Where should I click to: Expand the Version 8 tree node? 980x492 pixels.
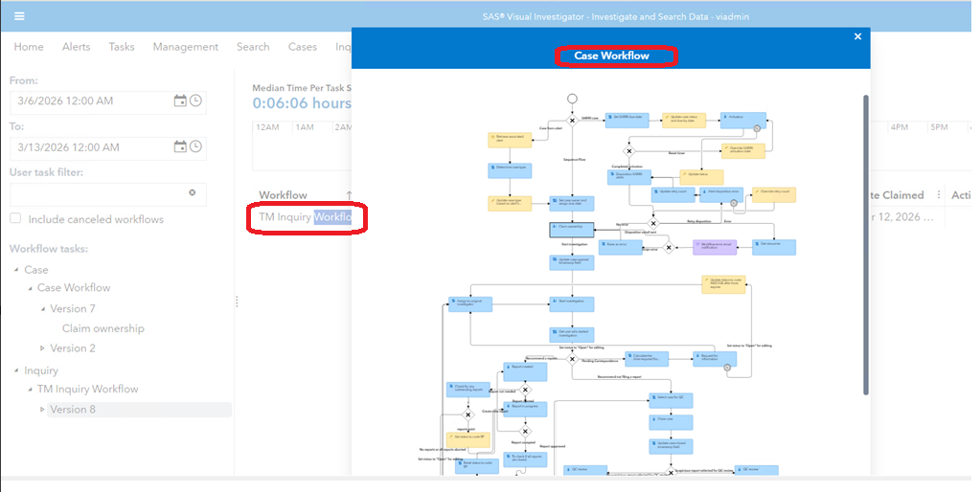click(x=42, y=410)
